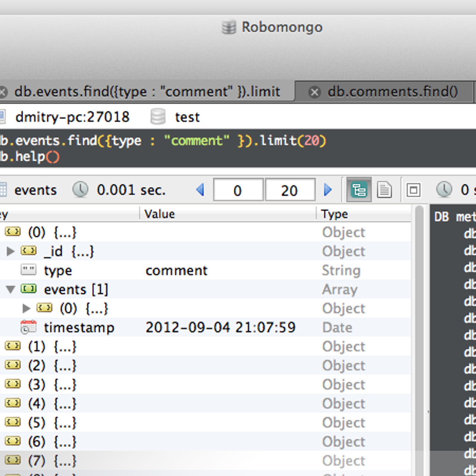Viewport: 476px width, 476px height.
Task: Close the db.comments.find() tab
Action: (314, 92)
